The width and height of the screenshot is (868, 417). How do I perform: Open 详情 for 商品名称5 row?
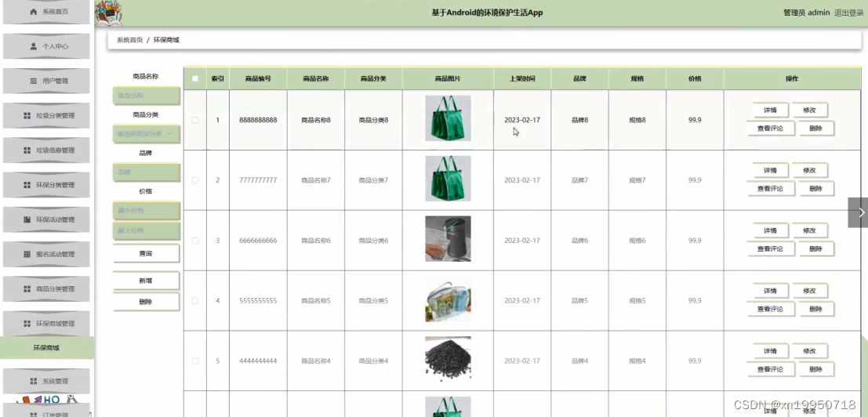[x=770, y=291]
